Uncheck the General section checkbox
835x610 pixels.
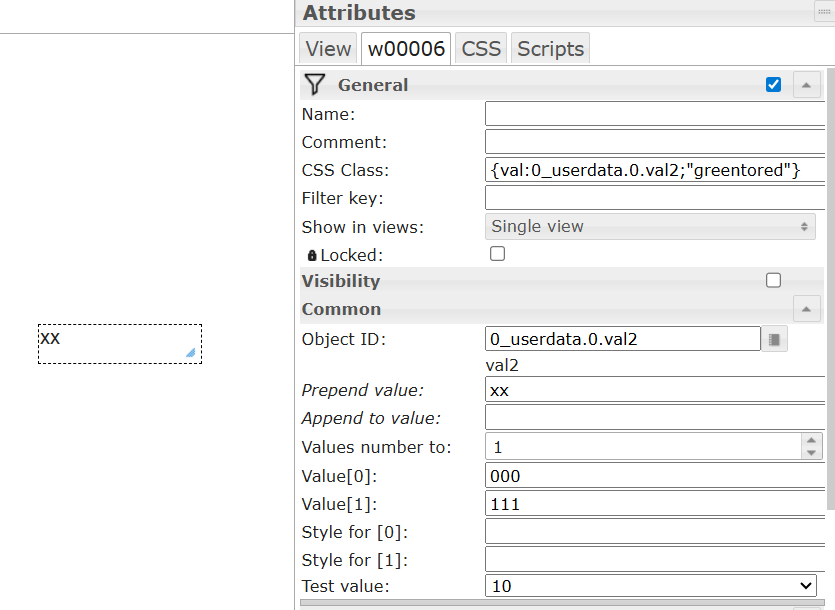pos(773,85)
